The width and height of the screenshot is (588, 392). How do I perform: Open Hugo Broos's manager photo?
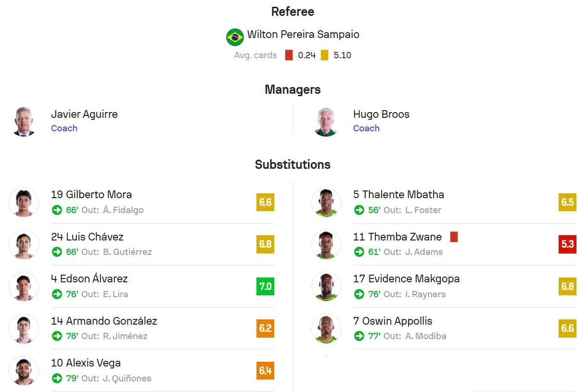click(x=326, y=122)
